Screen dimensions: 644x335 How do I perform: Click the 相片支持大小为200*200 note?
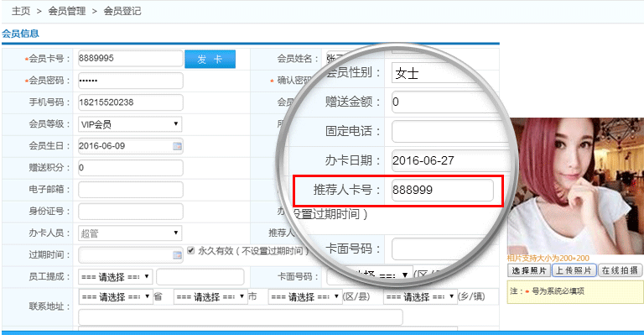click(548, 258)
